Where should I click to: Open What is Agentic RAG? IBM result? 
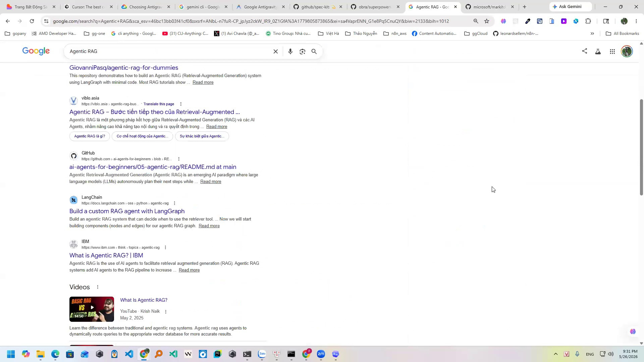tap(106, 255)
